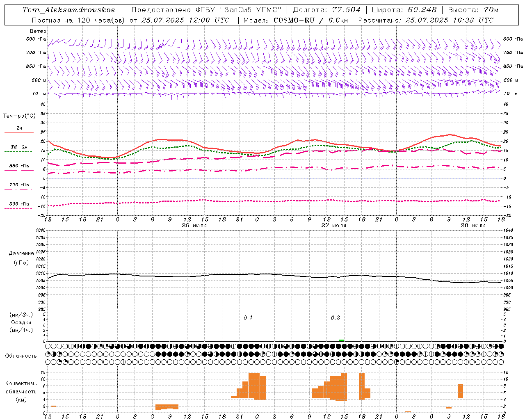Click the 700 гПа entry in temperature legend
Screen dimensions: 525x420
click(x=19, y=185)
